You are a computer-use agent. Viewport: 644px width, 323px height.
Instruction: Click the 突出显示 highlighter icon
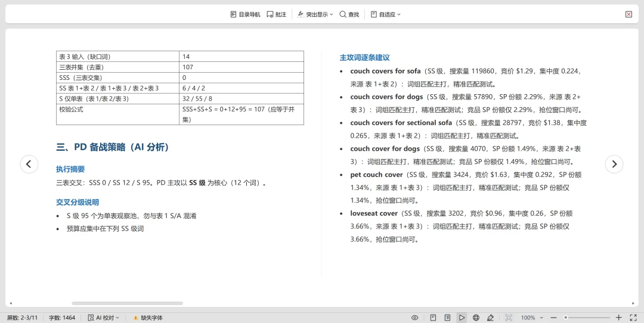[x=301, y=14]
